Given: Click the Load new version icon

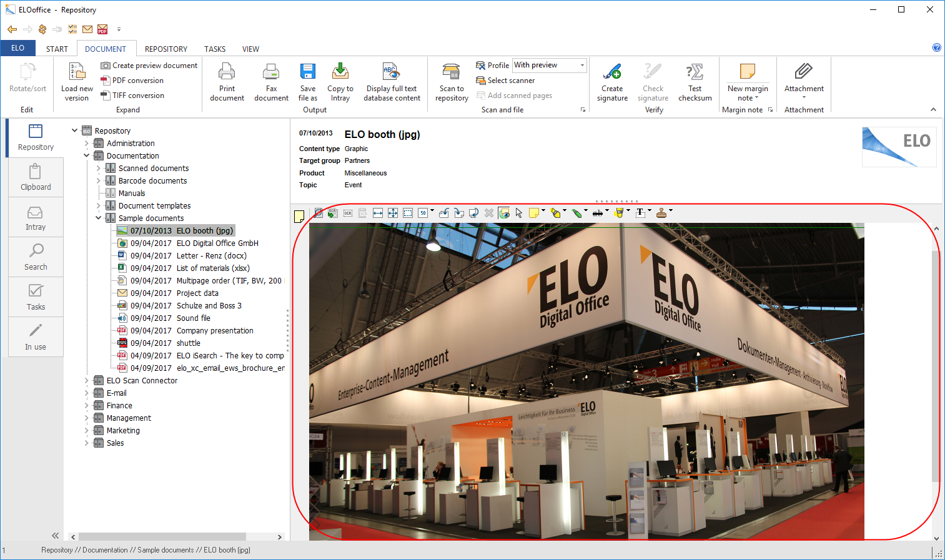Looking at the screenshot, I should pos(77,72).
